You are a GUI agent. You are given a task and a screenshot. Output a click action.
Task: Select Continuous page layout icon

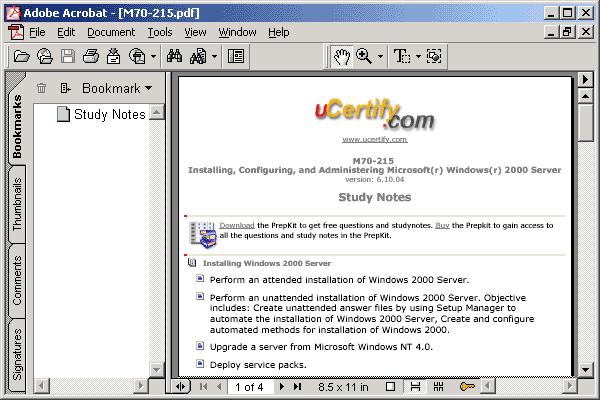[x=415, y=387]
